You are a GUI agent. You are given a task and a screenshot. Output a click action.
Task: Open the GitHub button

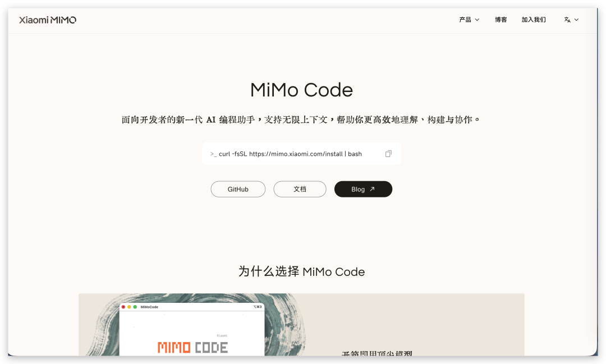[238, 189]
